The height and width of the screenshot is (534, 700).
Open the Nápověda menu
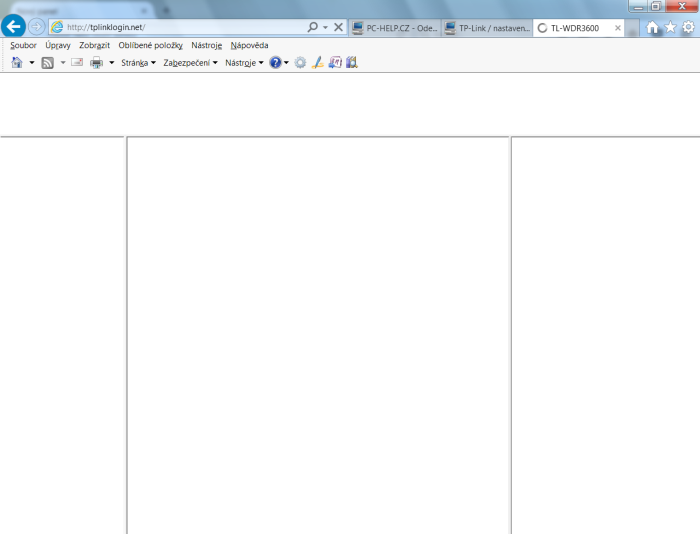[249, 45]
